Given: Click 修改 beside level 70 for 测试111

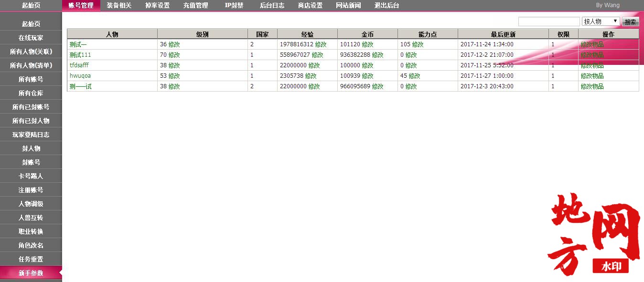Looking at the screenshot, I should coord(174,55).
